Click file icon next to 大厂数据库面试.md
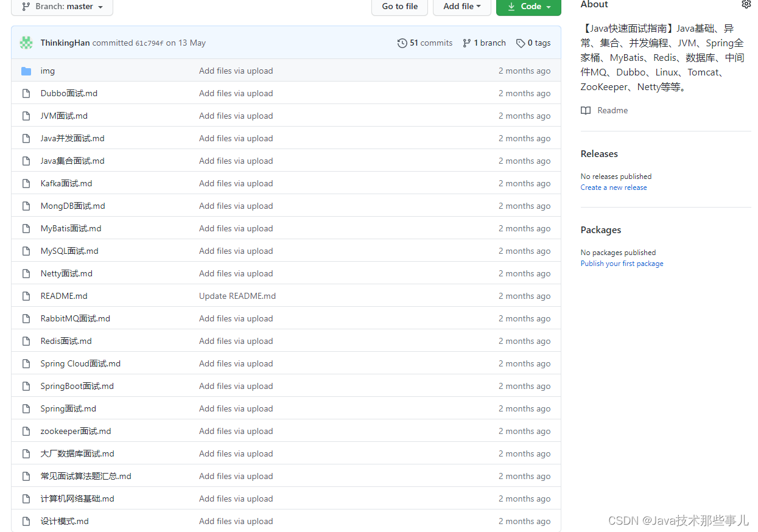758x532 pixels. 26,454
